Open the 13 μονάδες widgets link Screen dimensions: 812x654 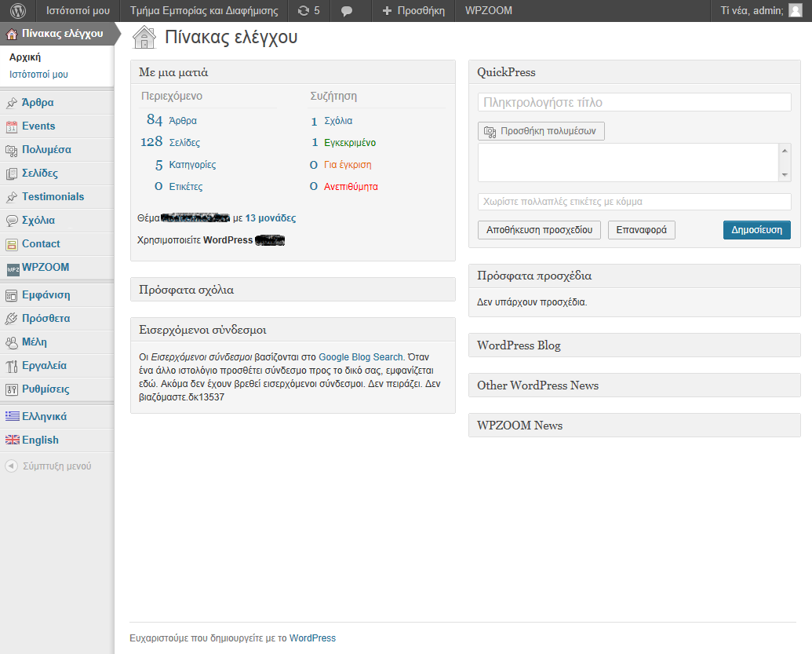coord(271,218)
